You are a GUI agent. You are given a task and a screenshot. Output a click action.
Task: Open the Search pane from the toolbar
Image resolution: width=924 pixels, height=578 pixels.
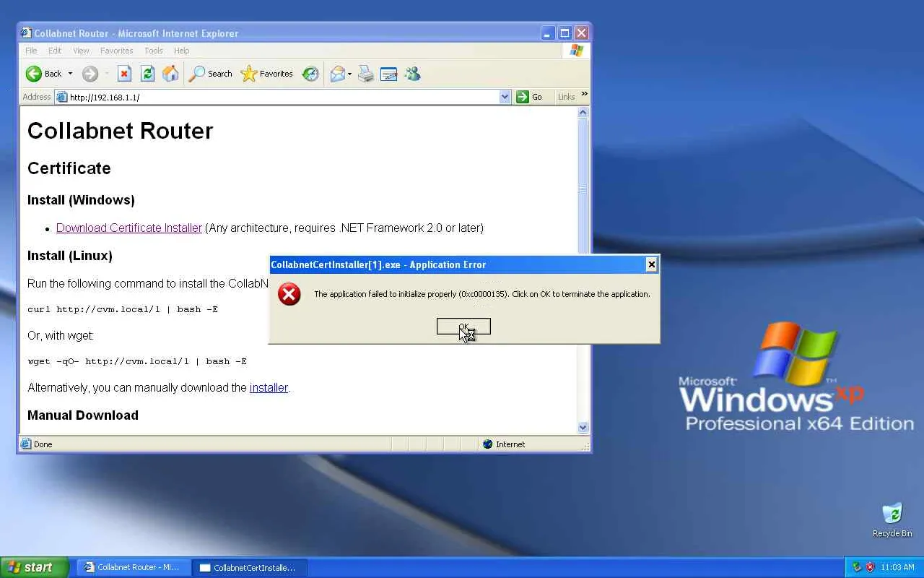tap(210, 74)
